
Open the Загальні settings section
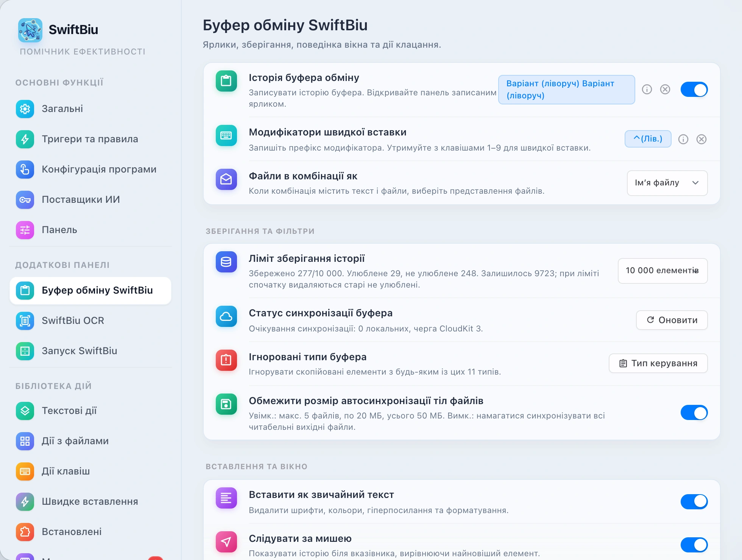(90, 109)
